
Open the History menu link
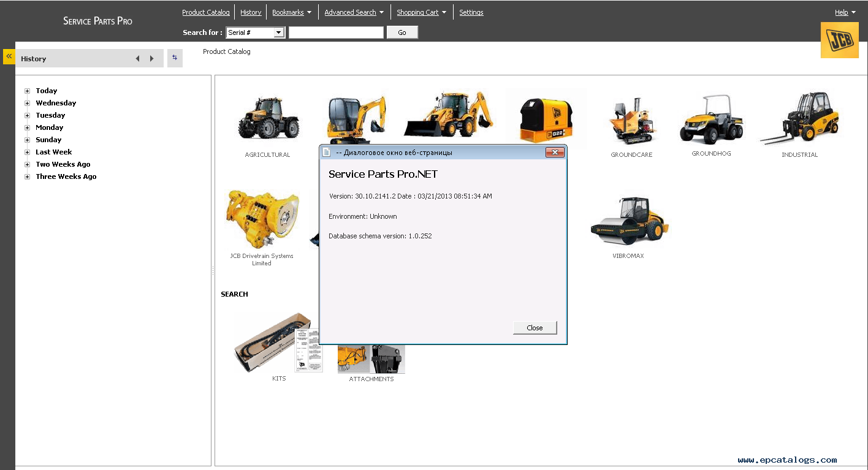point(251,12)
